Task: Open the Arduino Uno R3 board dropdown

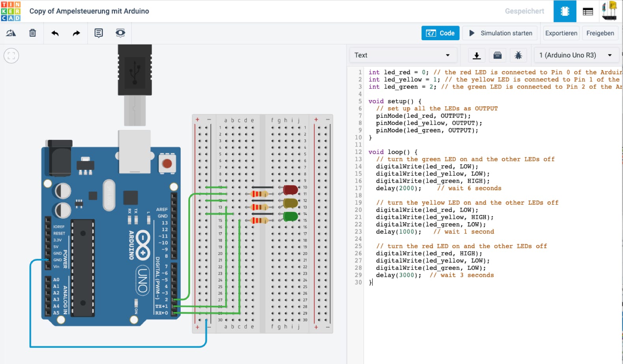Action: point(576,55)
